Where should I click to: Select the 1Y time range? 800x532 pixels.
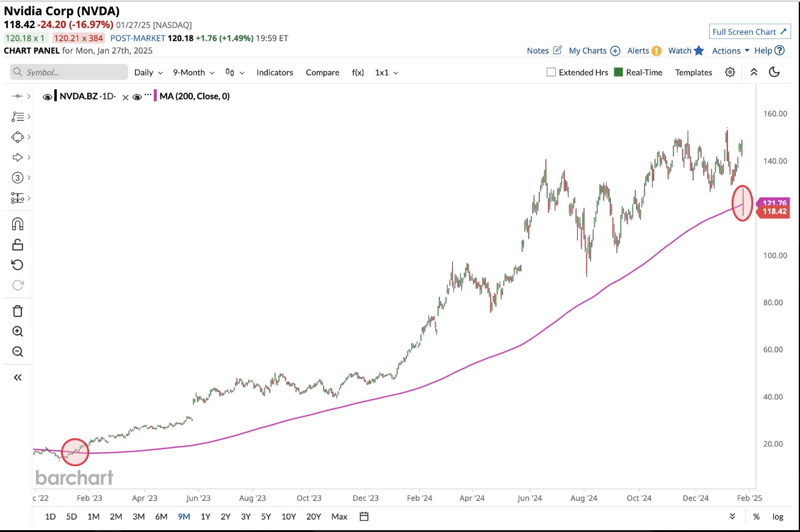coord(205,517)
